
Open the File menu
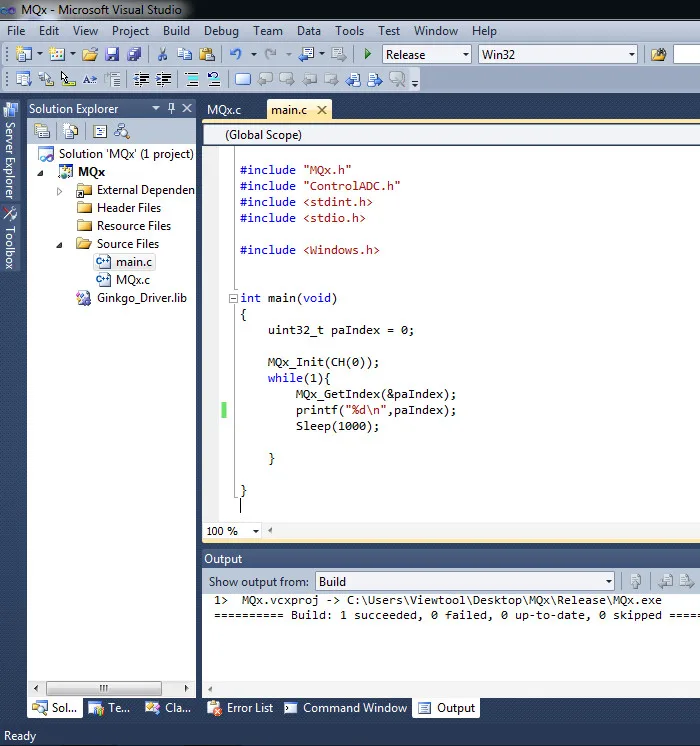pyautogui.click(x=16, y=31)
